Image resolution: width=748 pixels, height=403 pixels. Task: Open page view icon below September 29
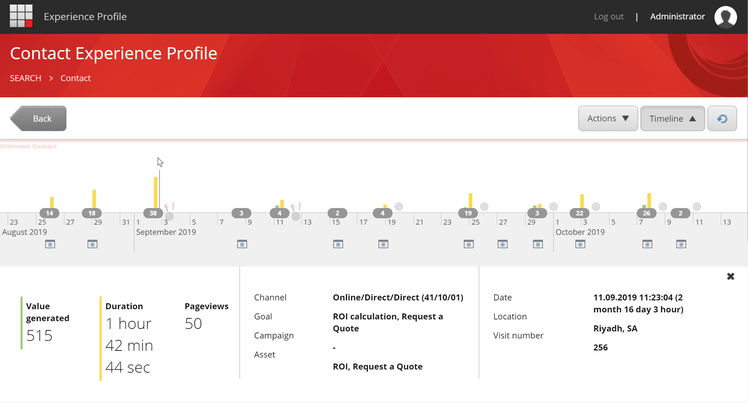tap(538, 244)
